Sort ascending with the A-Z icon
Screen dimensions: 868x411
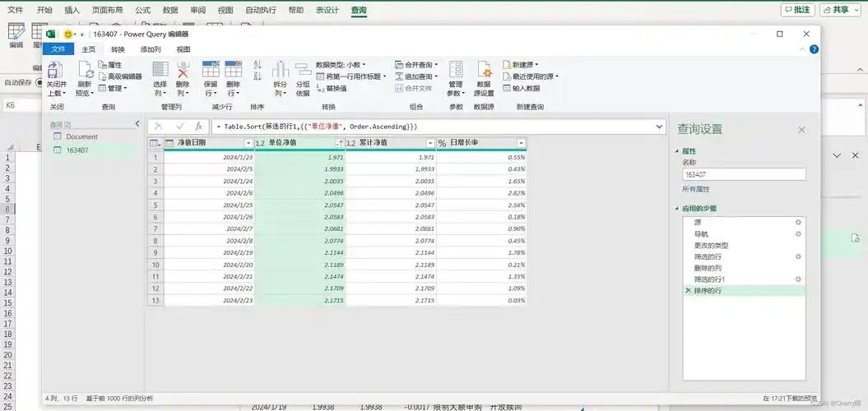[x=258, y=64]
